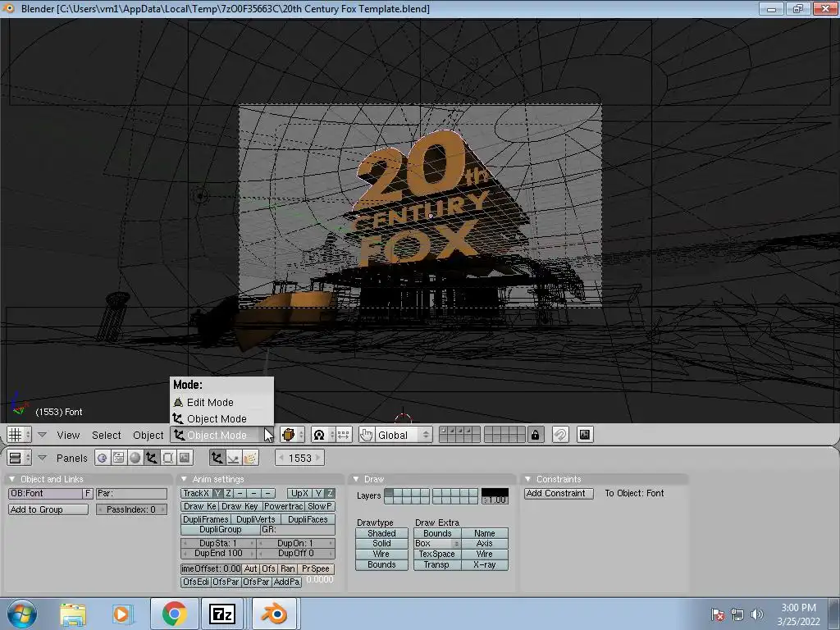Screen dimensions: 840x630
Task: Open the Box bounds type dropdown
Action: (436, 543)
